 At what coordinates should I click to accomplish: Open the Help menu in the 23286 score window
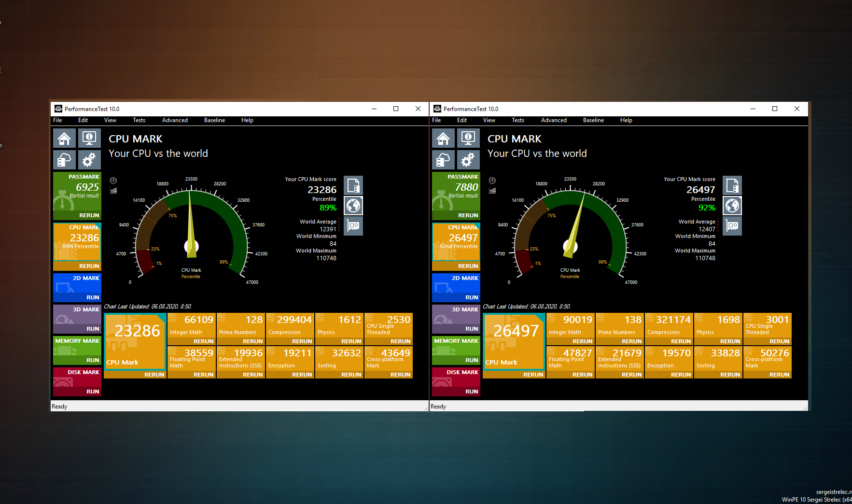coord(247,120)
